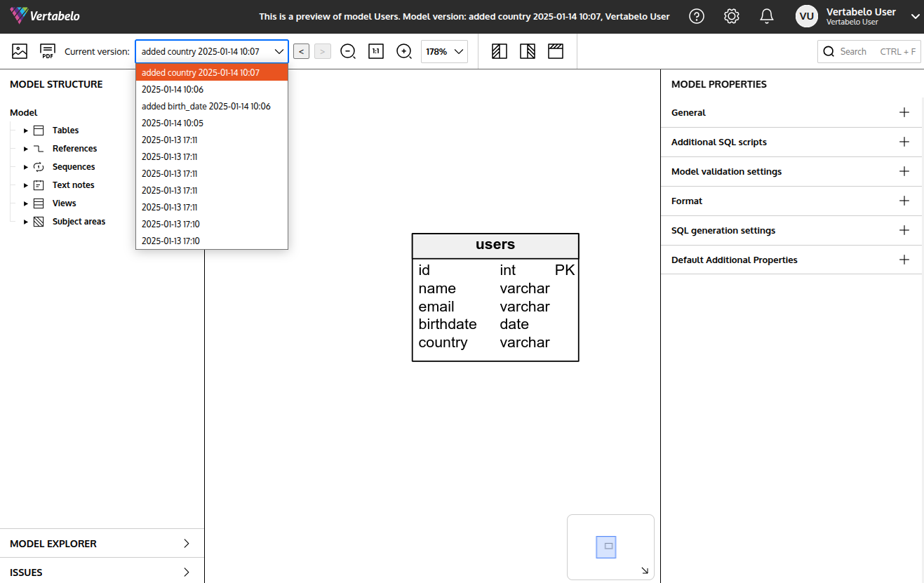The height and width of the screenshot is (583, 924).
Task: Click the Search input field
Action: [869, 51]
